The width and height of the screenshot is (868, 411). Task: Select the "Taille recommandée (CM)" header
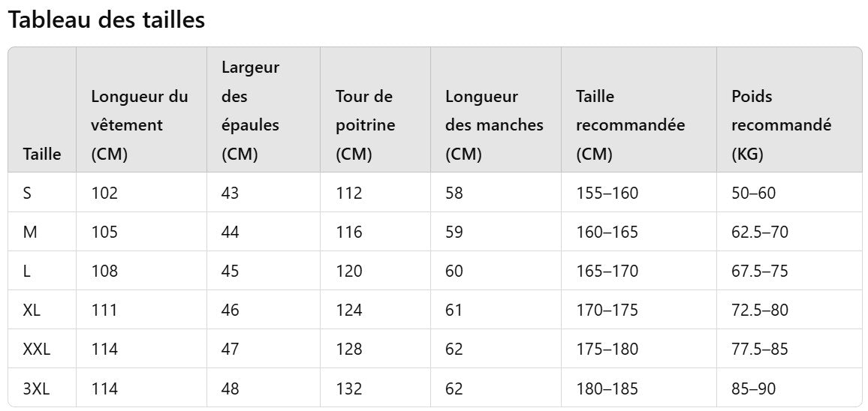630,125
